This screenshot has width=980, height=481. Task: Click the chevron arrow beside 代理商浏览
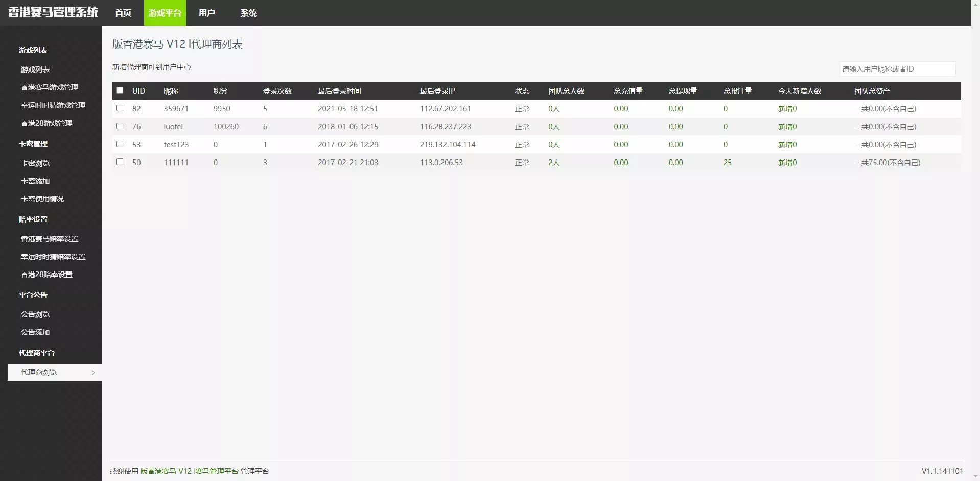[93, 373]
